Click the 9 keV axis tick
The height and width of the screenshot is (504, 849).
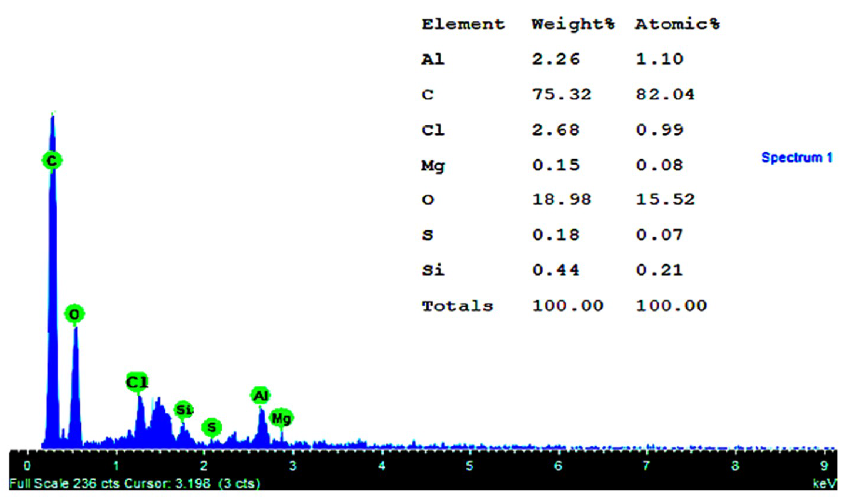(x=825, y=466)
